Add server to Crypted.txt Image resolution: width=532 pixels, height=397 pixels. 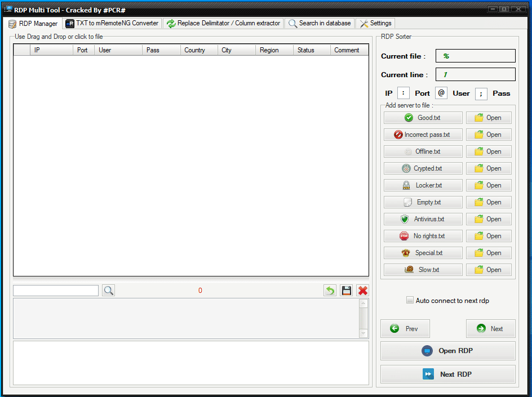point(423,168)
